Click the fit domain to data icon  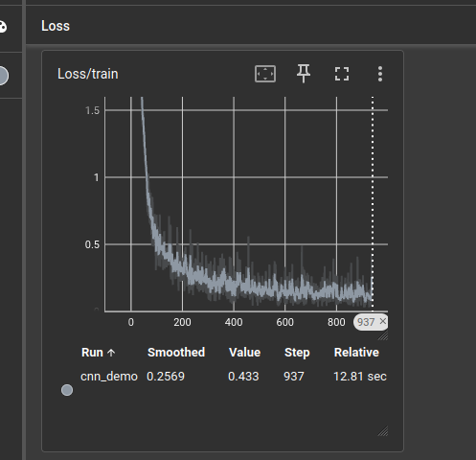[265, 74]
